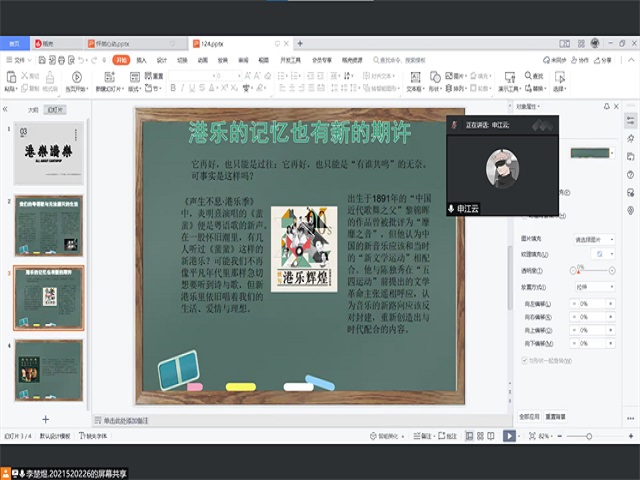This screenshot has height=480, width=640.
Task: Toggle the grayed-out checkbox under offset fields
Action: click(x=524, y=360)
